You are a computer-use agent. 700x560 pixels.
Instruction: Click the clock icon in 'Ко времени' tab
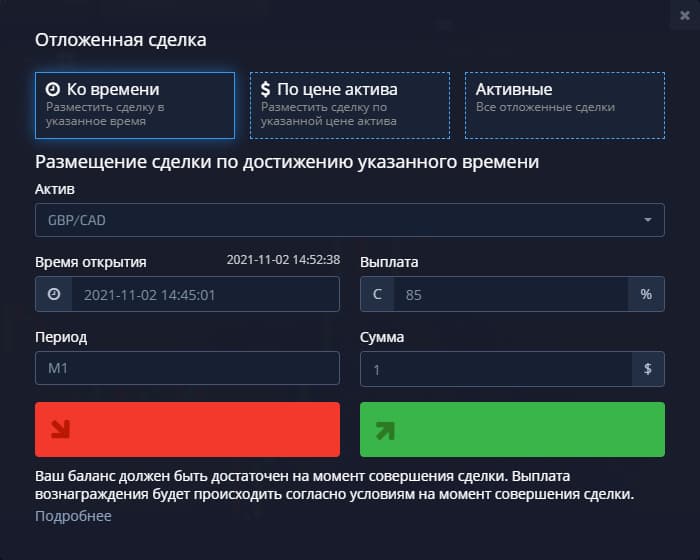pyautogui.click(x=53, y=89)
